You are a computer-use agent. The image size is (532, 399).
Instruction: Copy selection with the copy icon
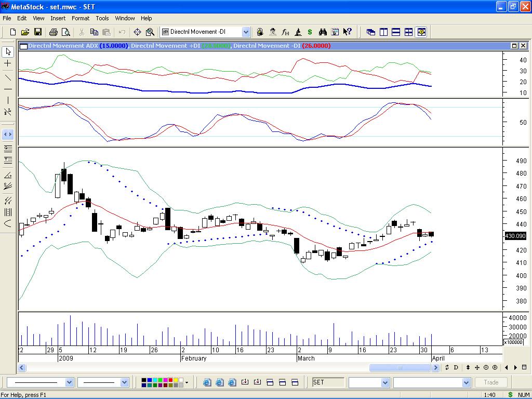(94, 32)
